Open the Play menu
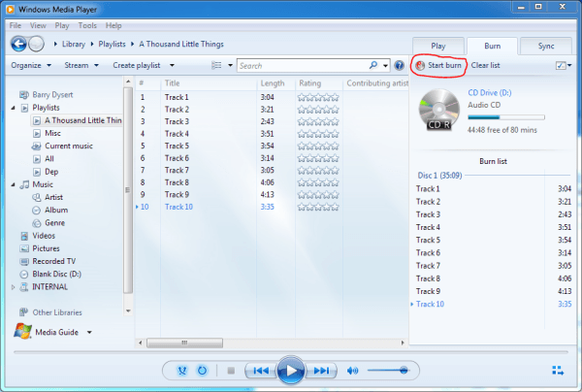 pos(62,25)
